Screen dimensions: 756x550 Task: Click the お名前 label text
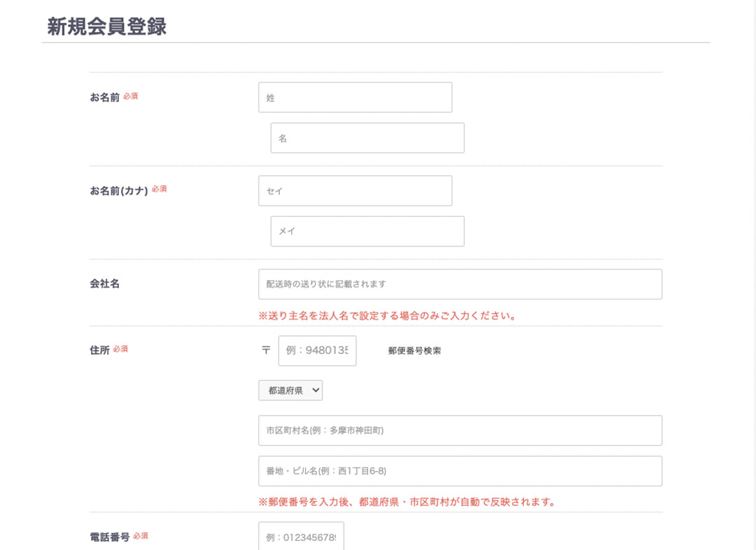[104, 97]
